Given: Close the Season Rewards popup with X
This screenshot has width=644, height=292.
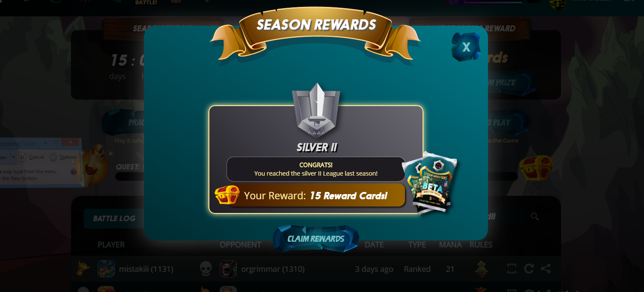Looking at the screenshot, I should (466, 46).
